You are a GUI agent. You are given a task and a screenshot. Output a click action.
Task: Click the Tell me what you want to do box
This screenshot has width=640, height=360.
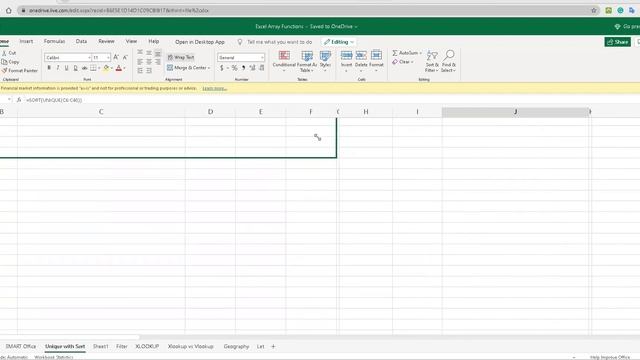coord(279,42)
